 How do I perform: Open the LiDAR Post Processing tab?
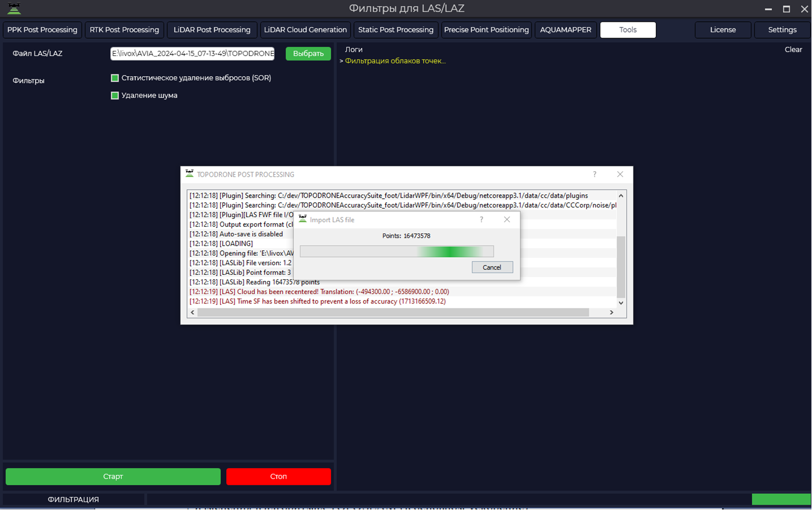coord(212,30)
